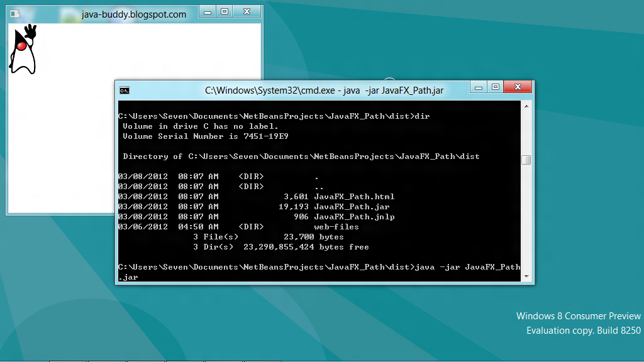Click the 'Directory of' path line
The height and width of the screenshot is (362, 644).
coord(301,156)
